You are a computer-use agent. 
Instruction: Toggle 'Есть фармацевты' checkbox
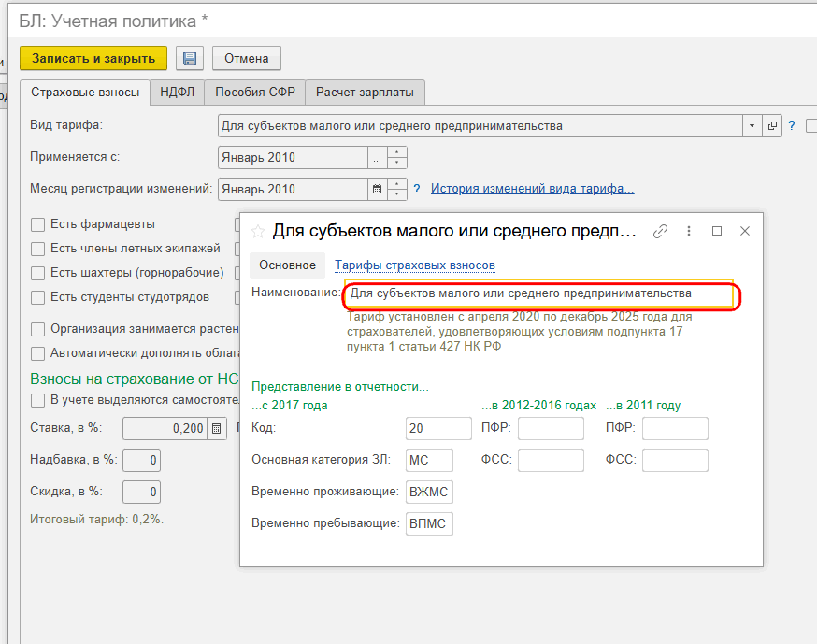tap(37, 224)
